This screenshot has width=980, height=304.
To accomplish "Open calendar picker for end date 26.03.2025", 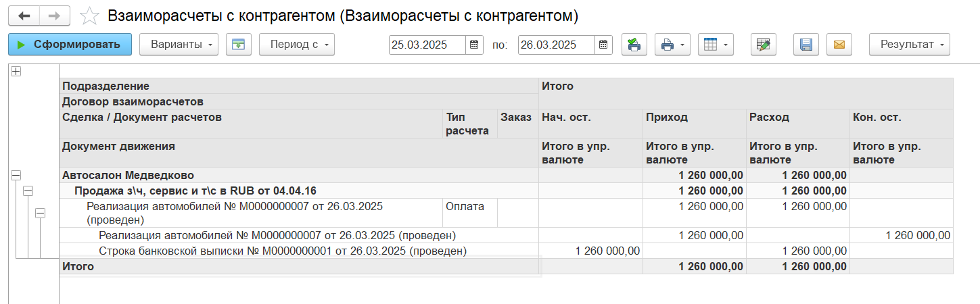I will (x=603, y=45).
